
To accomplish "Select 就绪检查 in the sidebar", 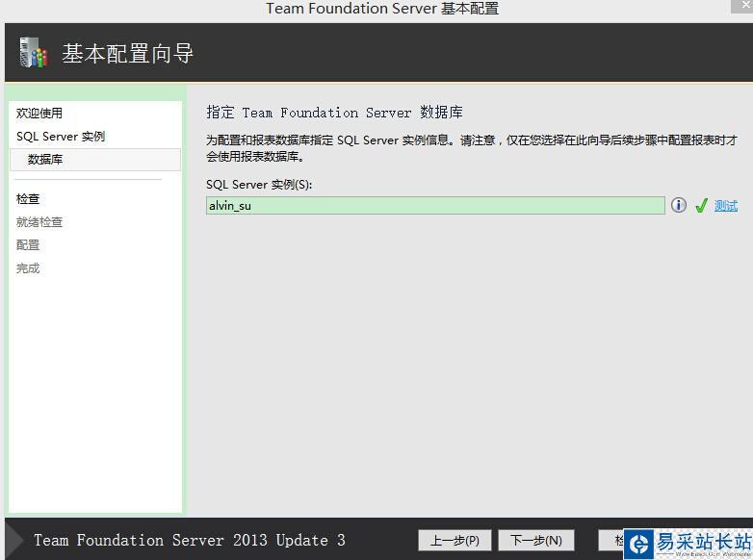I will [39, 221].
